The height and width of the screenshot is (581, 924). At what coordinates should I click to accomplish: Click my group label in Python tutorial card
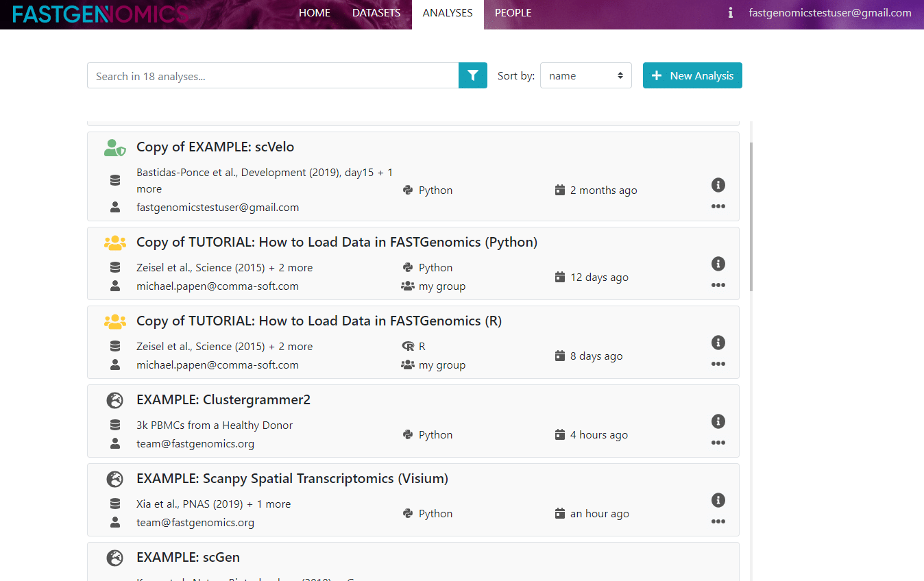click(x=442, y=286)
